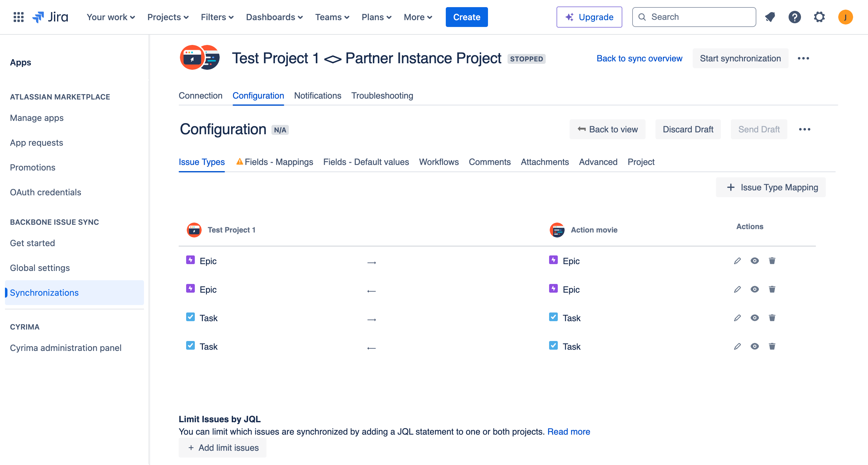
Task: Click Start synchronization
Action: [x=740, y=58]
